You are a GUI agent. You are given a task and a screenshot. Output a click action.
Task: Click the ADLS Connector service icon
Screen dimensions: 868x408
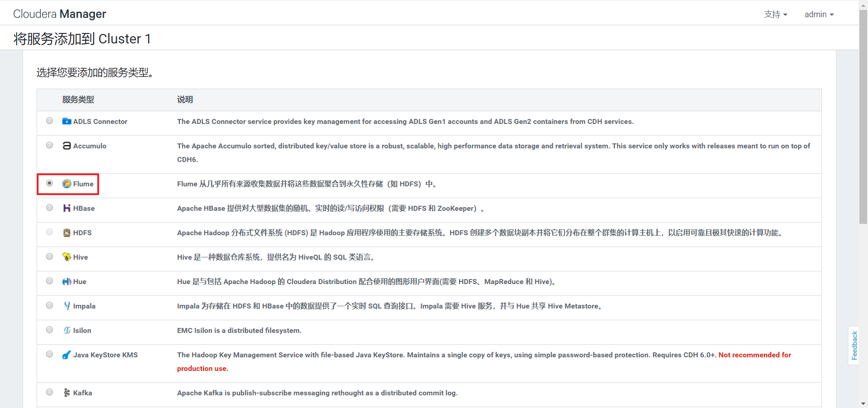pyautogui.click(x=67, y=121)
